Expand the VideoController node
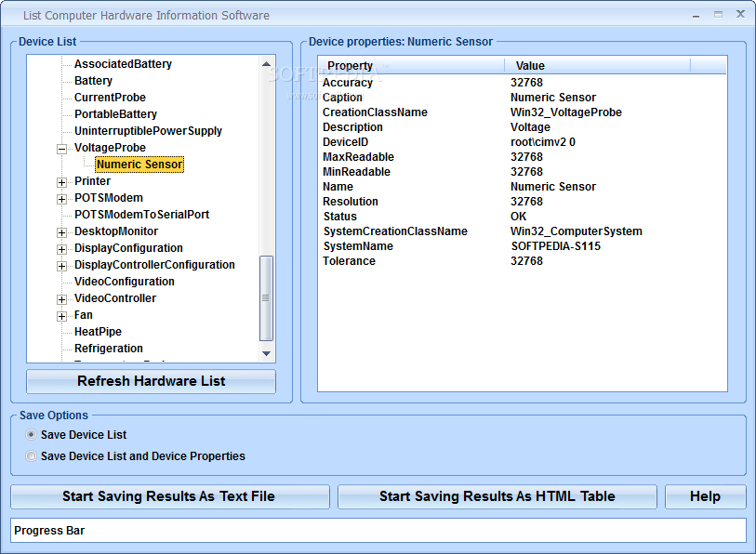The width and height of the screenshot is (756, 554). 61,299
